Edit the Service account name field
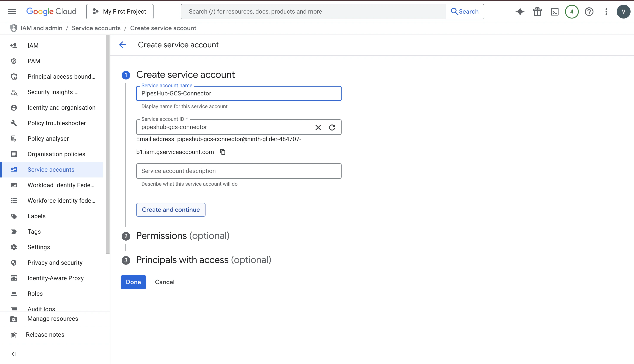The image size is (634, 364). [239, 93]
